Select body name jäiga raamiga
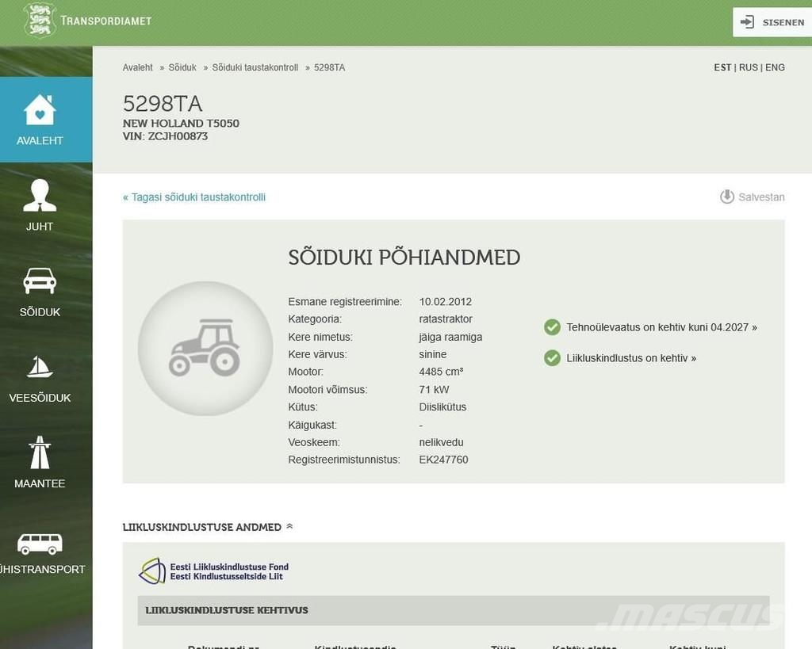This screenshot has height=649, width=812. pos(450,337)
